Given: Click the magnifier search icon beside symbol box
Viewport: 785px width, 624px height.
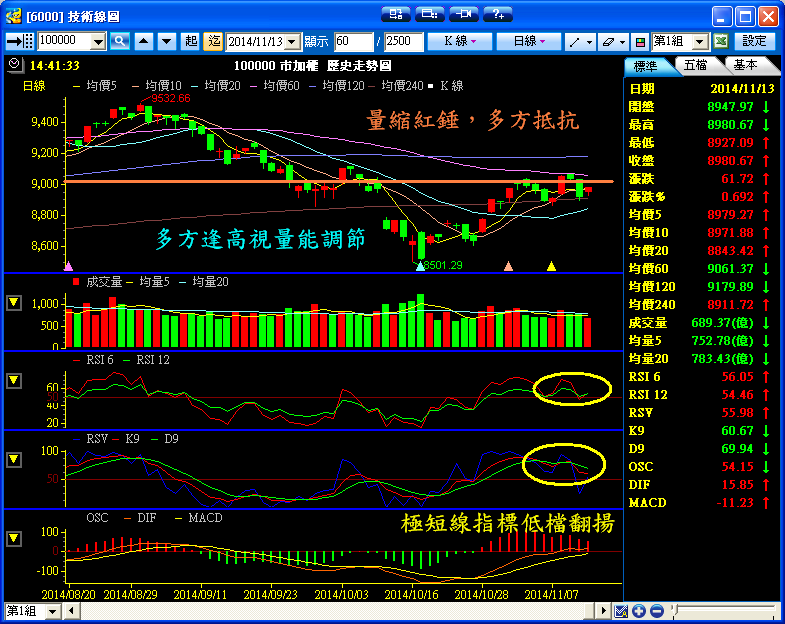Looking at the screenshot, I should click(120, 41).
